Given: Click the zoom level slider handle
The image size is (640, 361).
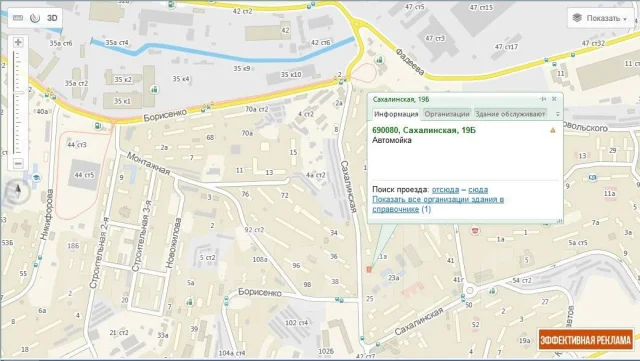Looking at the screenshot, I should 18,93.
